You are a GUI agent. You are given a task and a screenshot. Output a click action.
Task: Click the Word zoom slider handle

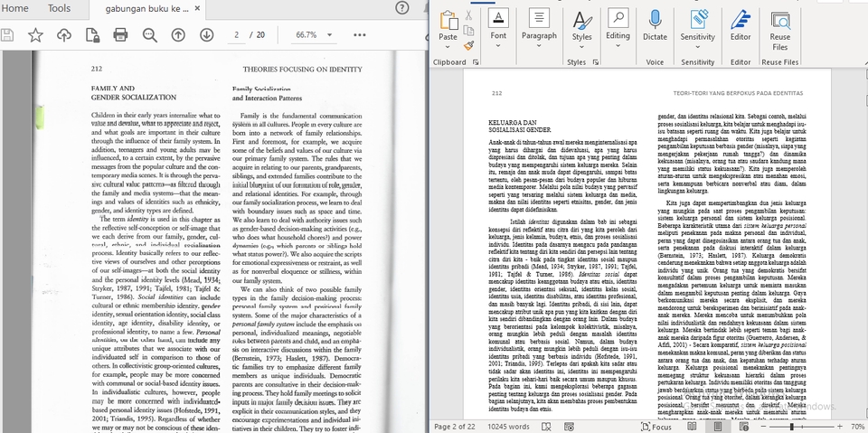click(x=792, y=427)
